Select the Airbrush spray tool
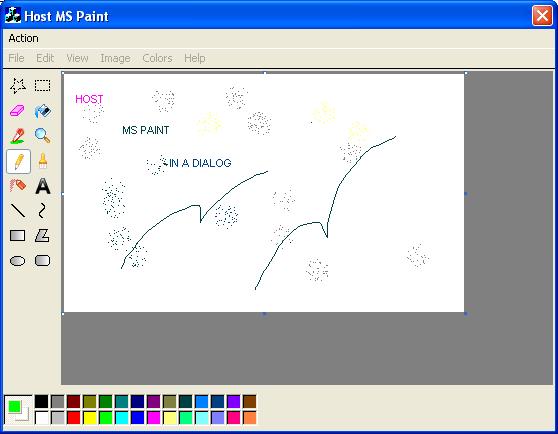The width and height of the screenshot is (558, 434). coord(18,186)
